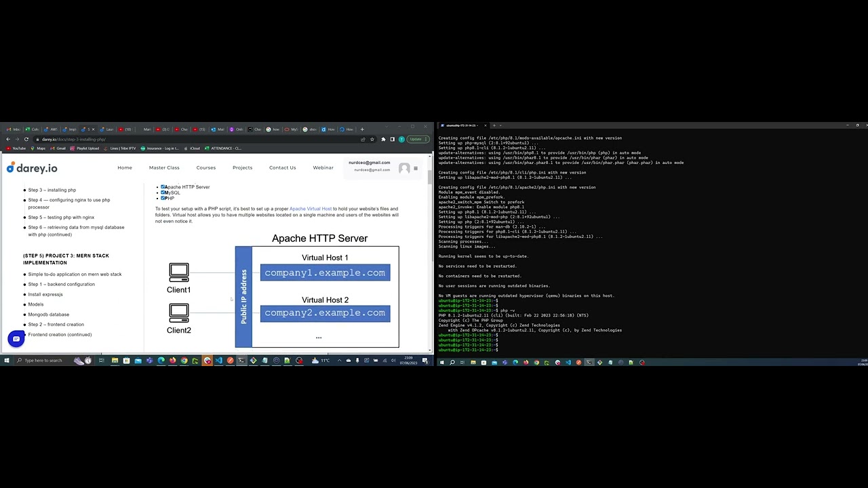
Task: Open the Install expressjs sidebar item
Action: pyautogui.click(x=45, y=294)
